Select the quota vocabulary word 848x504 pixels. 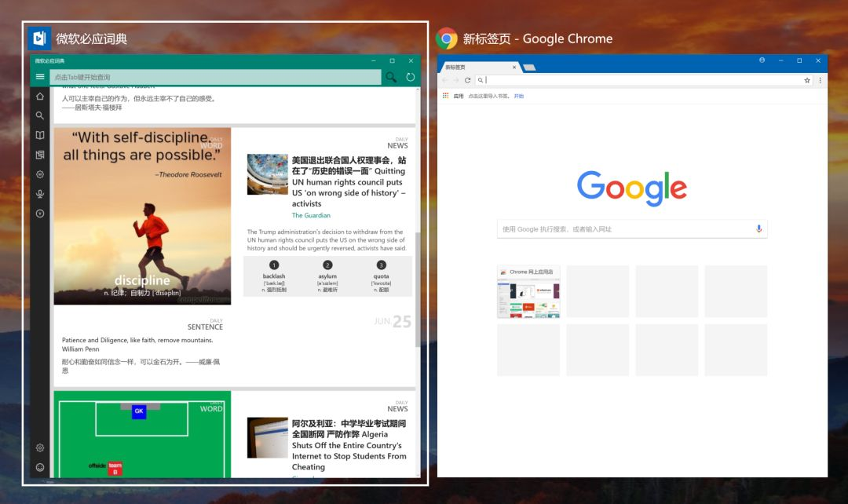[x=382, y=276]
